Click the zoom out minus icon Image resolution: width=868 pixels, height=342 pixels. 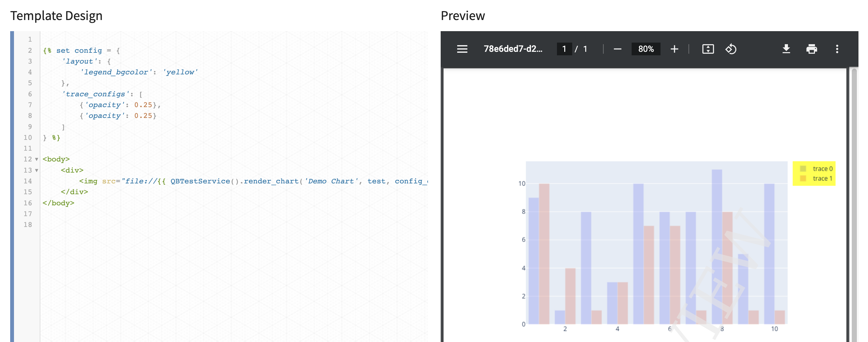click(617, 49)
